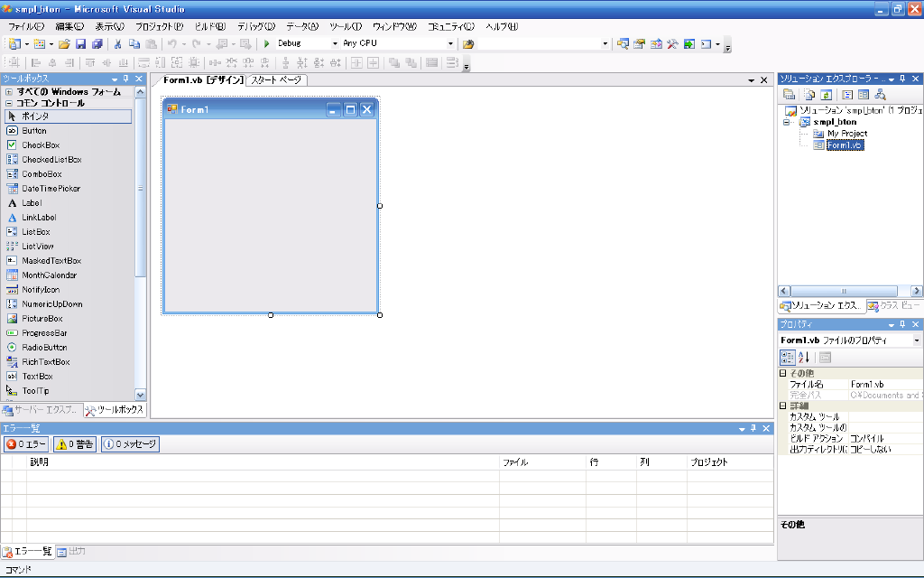The image size is (924, 578).
Task: Open the Build menu
Action: tap(210, 26)
